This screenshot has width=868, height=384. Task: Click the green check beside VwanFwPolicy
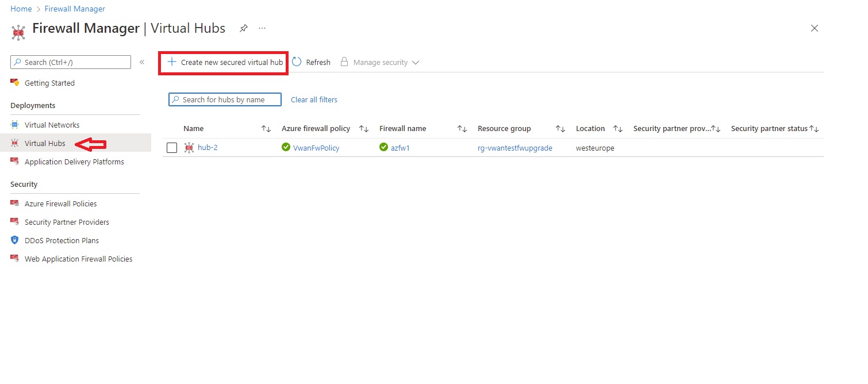pos(286,147)
